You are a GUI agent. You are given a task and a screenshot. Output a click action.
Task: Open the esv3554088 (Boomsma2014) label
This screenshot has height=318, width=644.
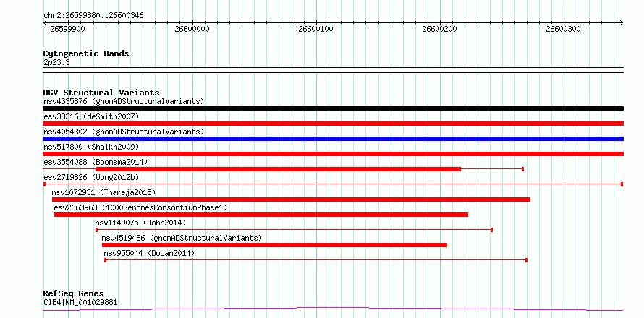(96, 162)
